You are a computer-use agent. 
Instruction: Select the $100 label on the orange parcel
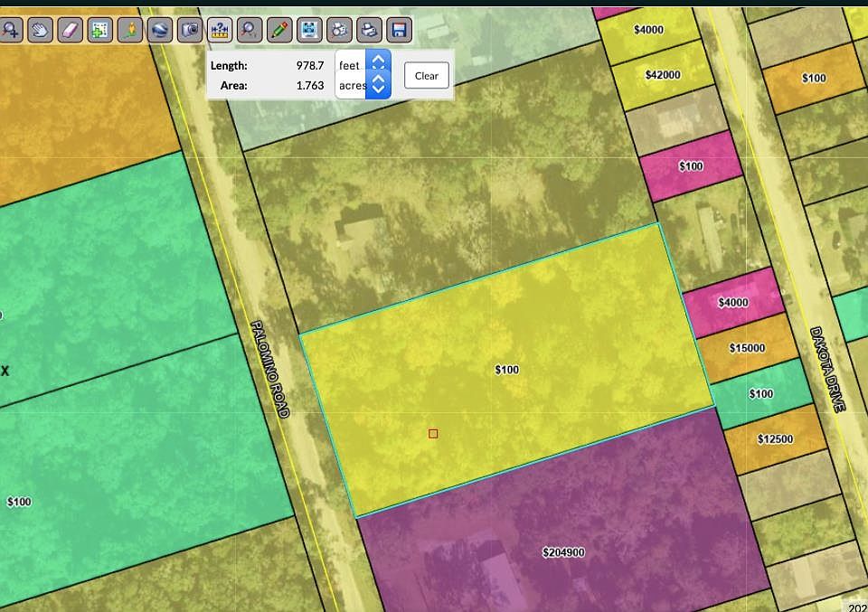814,78
